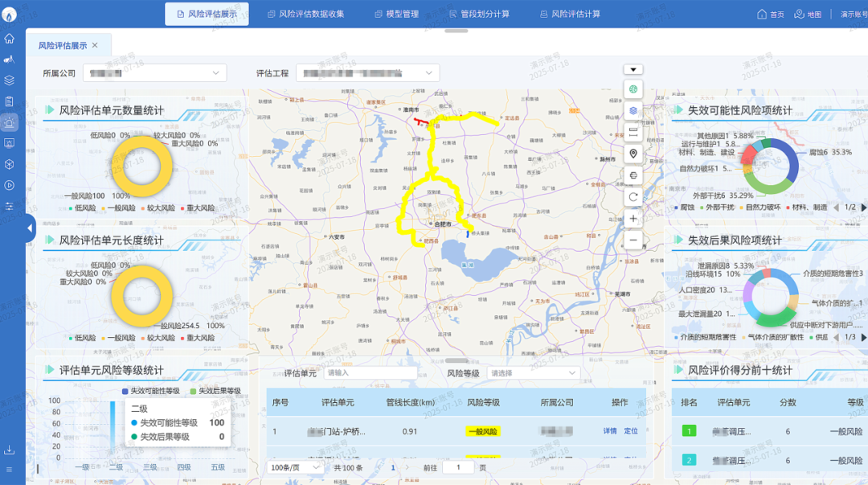Open the 管段划分计算 top menu
This screenshot has width=868, height=485.
pyautogui.click(x=479, y=14)
